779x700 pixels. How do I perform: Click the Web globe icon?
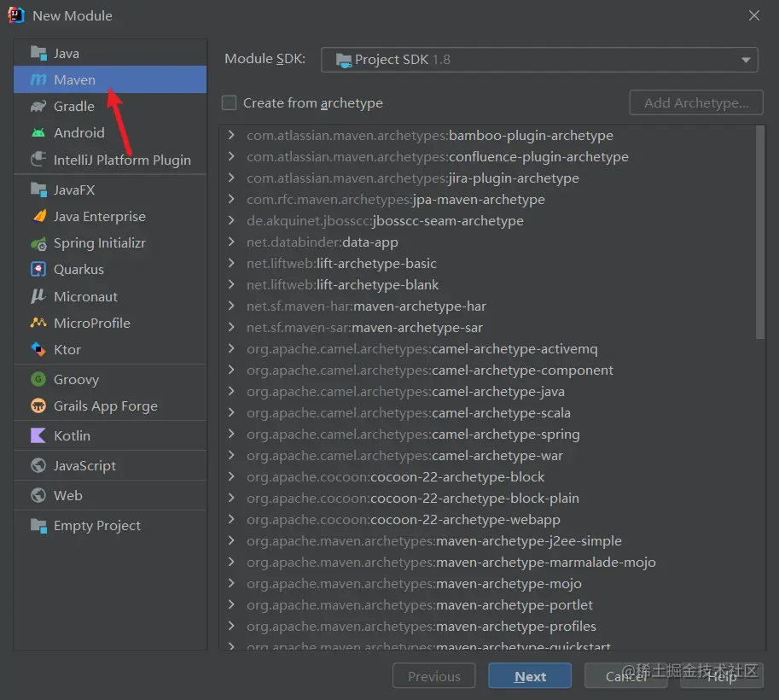38,495
